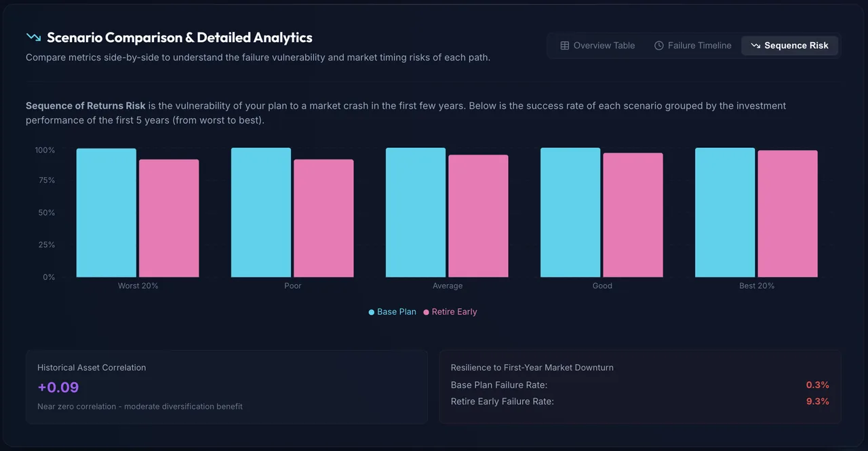
Task: Click the 75% y-axis label
Action: [x=47, y=180]
